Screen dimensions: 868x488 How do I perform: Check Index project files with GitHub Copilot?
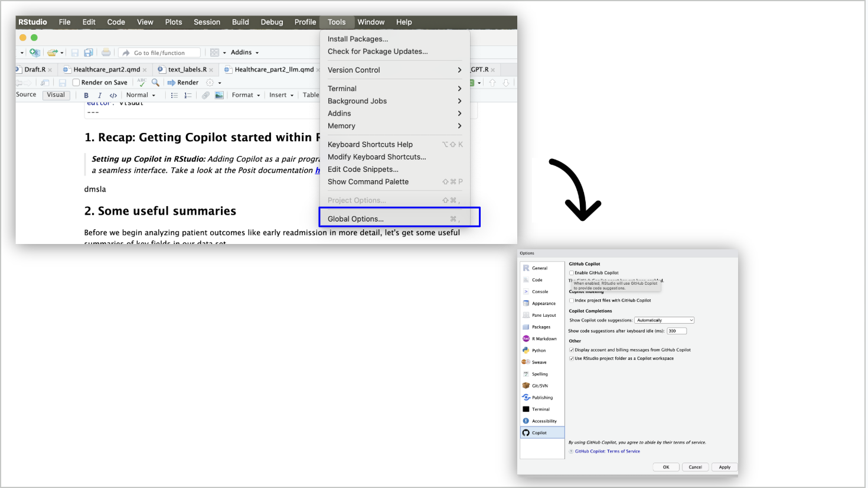click(572, 300)
